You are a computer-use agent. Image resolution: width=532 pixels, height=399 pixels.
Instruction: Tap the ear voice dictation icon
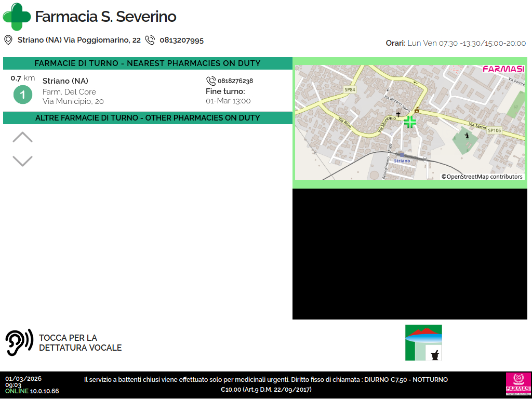click(x=19, y=342)
